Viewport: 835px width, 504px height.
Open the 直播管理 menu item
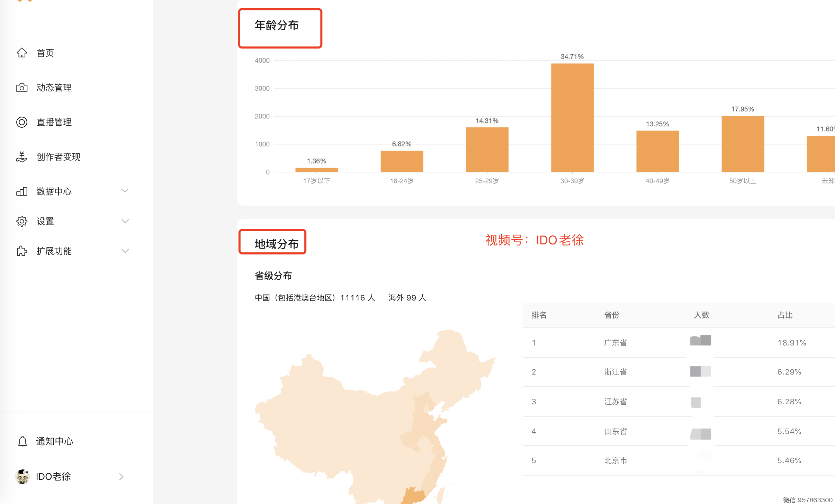54,122
